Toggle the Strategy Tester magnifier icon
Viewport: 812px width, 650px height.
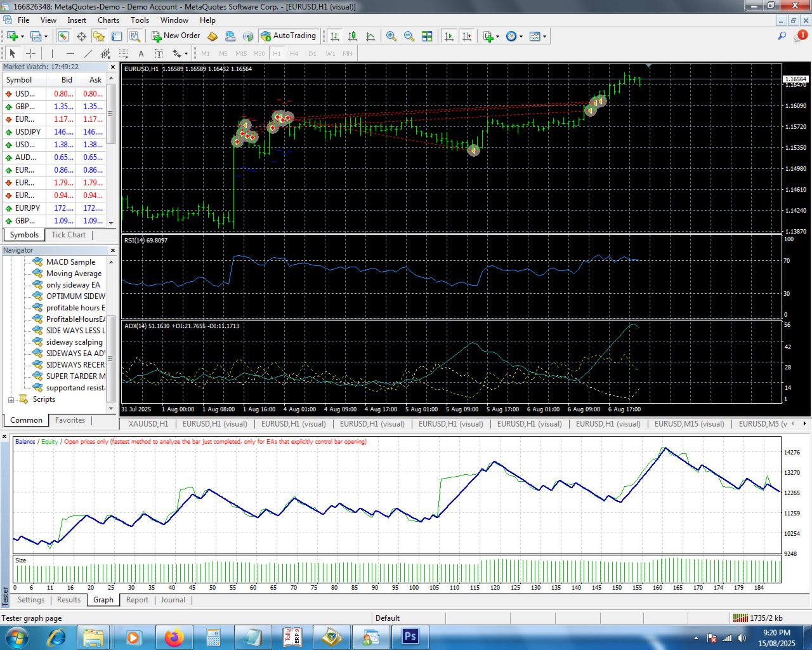pyautogui.click(x=133, y=36)
